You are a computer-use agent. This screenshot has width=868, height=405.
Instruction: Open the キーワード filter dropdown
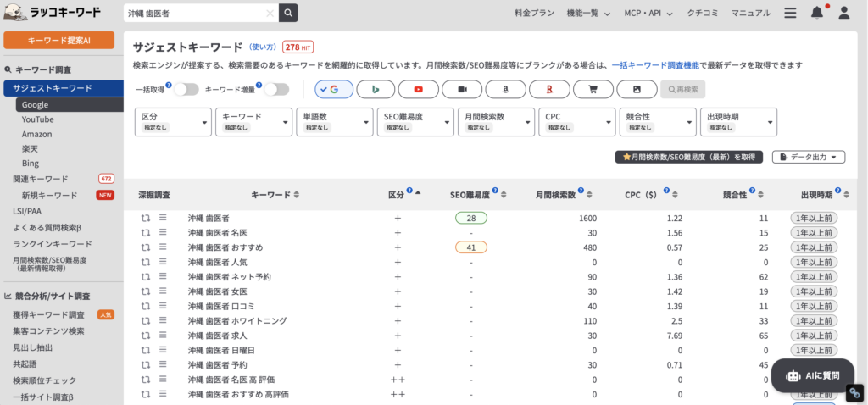[254, 122]
